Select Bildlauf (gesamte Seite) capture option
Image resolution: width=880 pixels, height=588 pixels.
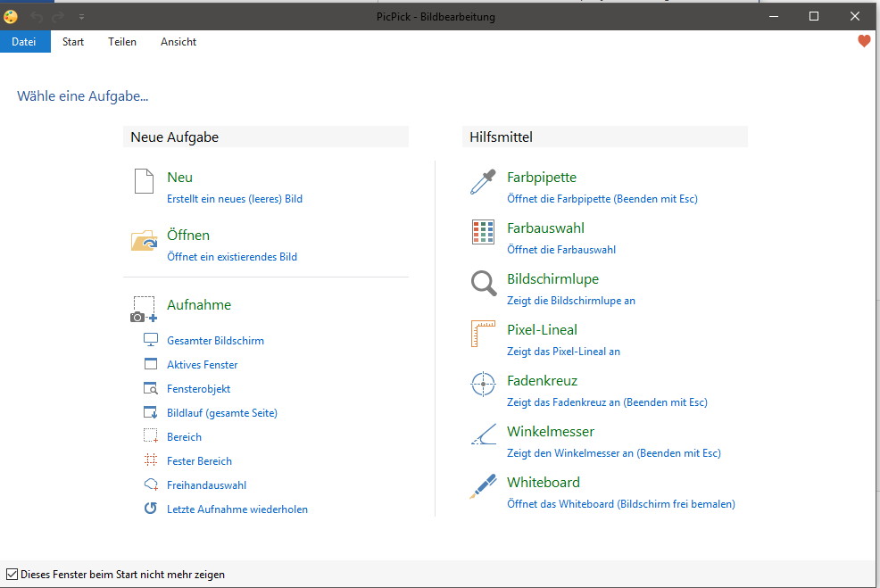[x=222, y=413]
